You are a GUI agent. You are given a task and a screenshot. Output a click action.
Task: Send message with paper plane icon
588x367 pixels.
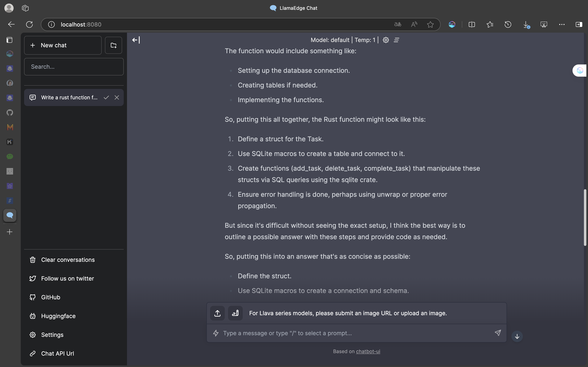point(498,333)
